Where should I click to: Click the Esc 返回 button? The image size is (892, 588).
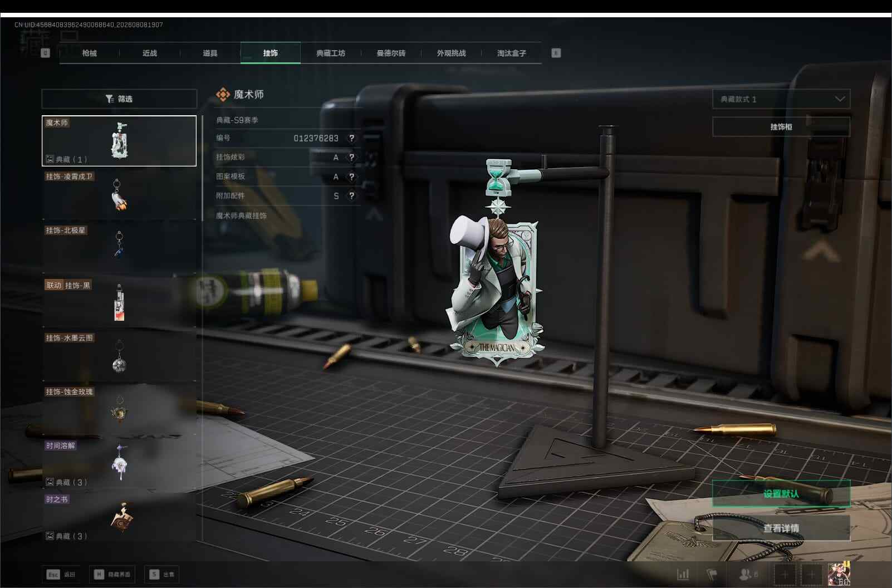pos(61,574)
